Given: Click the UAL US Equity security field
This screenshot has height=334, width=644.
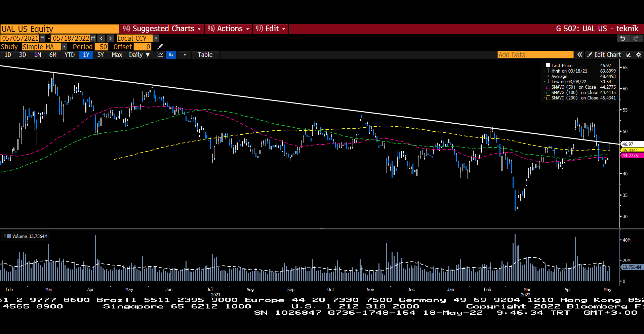Looking at the screenshot, I should [x=60, y=29].
